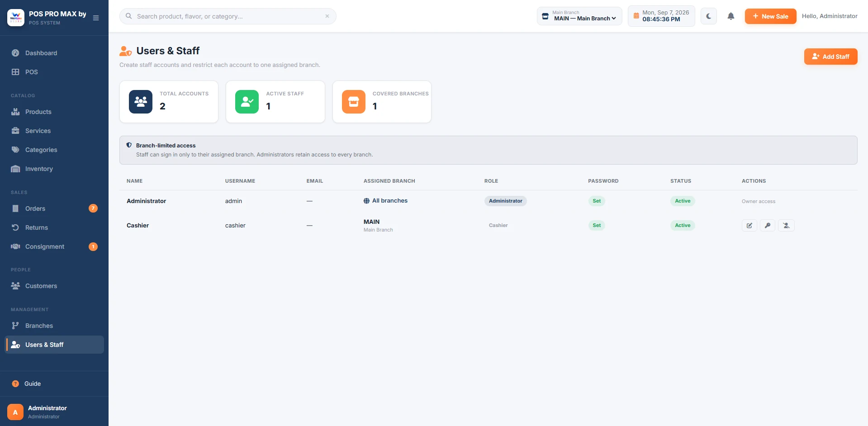The image size is (868, 426).
Task: Click the 'admin' username cell
Action: 233,201
